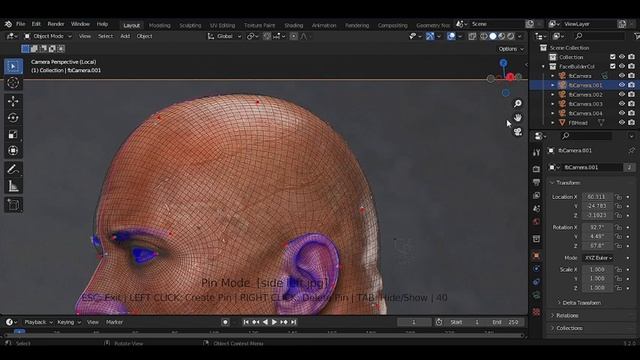The image size is (640, 360).
Task: Switch to the Sculpting workspace tab
Action: (x=190, y=25)
